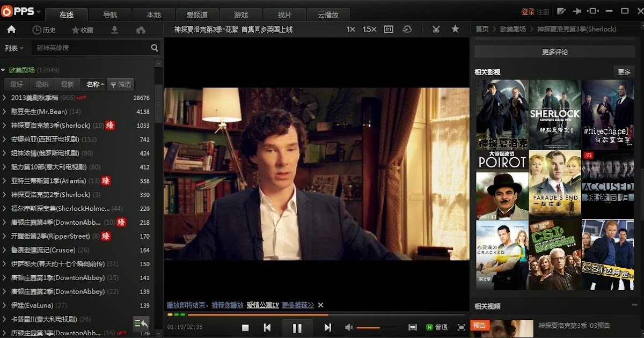This screenshot has height=338, width=644.
Task: Pause the video
Action: (297, 328)
